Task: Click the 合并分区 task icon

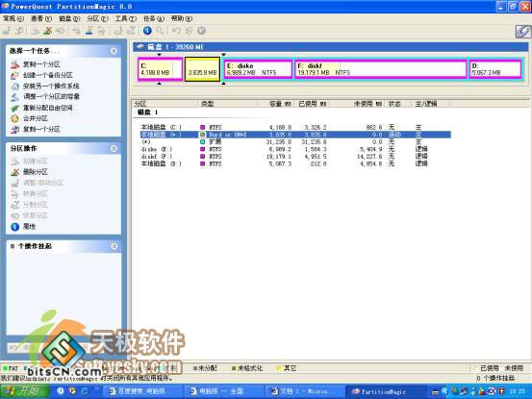Action: [14, 118]
